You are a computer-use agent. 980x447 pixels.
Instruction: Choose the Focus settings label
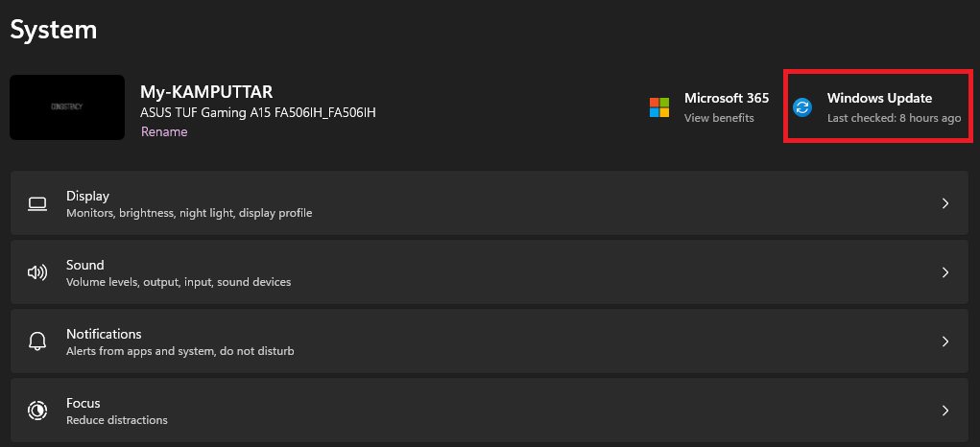(84, 403)
